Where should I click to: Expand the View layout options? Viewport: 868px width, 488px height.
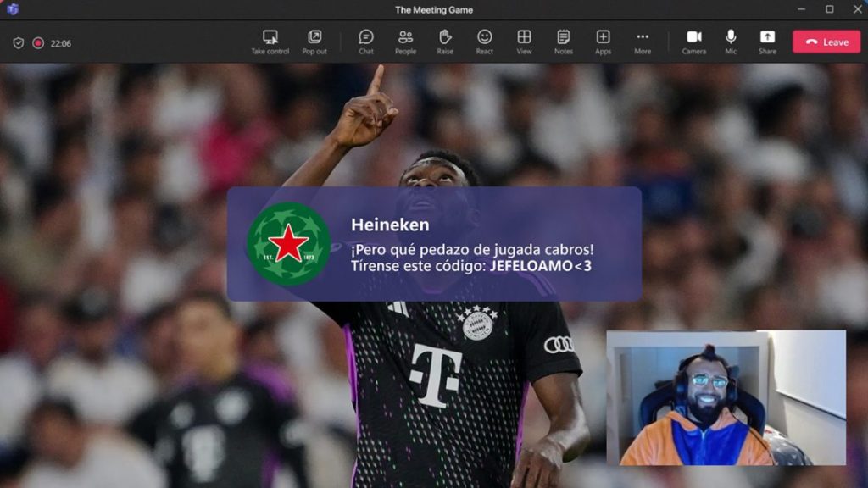click(524, 42)
